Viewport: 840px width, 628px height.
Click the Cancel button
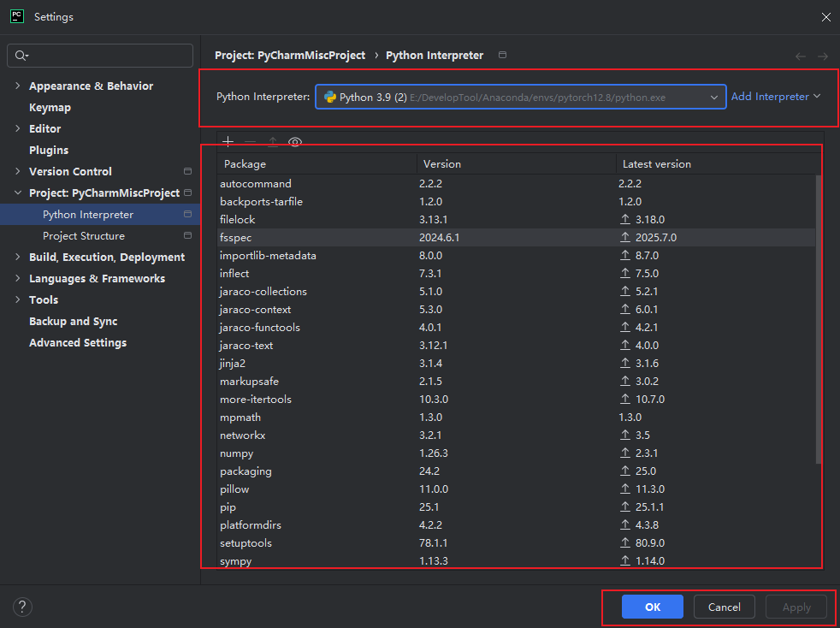(725, 607)
